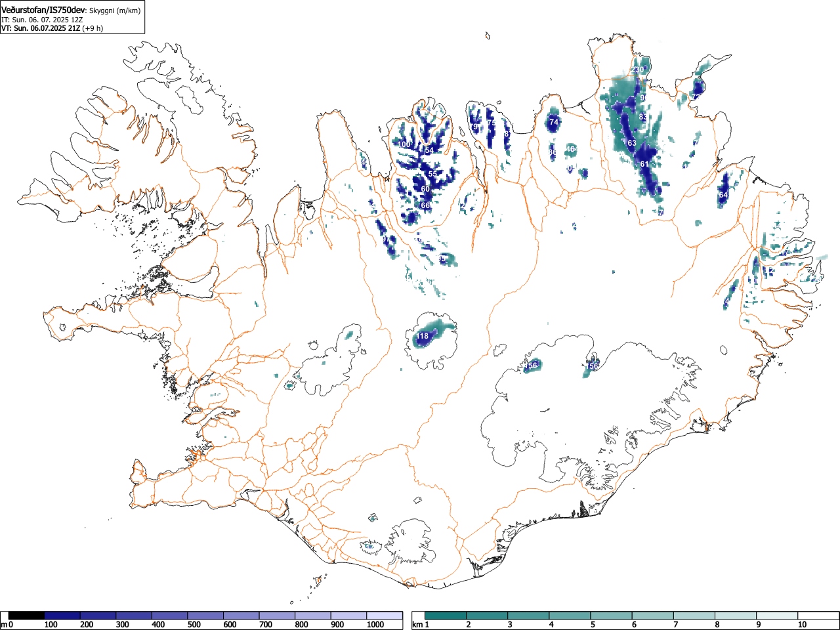The width and height of the screenshot is (840, 630).
Task: Pick the black 0–100 m legend segment
Action: tap(26, 615)
